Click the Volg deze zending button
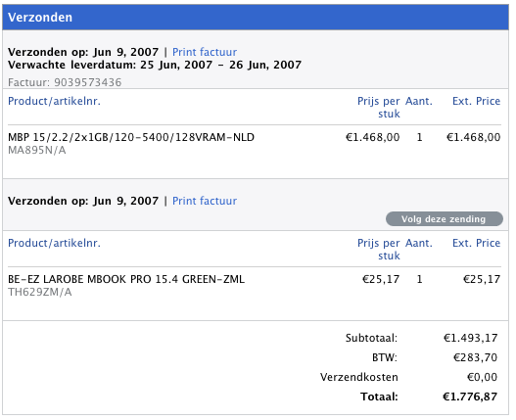This screenshot has height=420, width=516. pos(445,219)
